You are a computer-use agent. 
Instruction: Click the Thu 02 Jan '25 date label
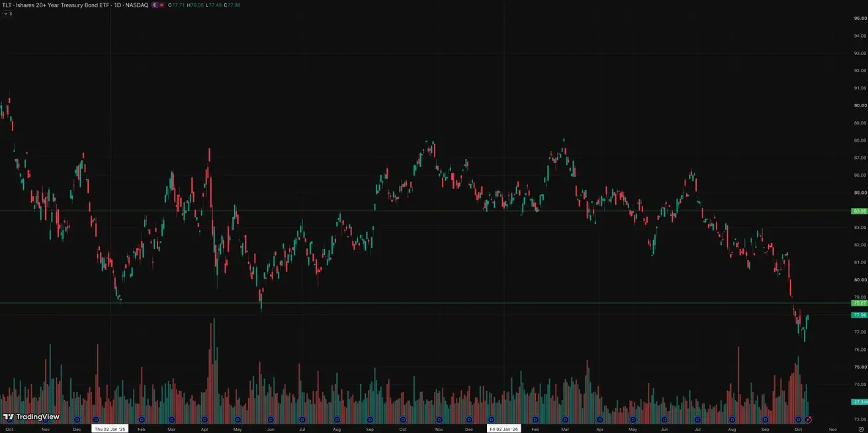point(110,429)
